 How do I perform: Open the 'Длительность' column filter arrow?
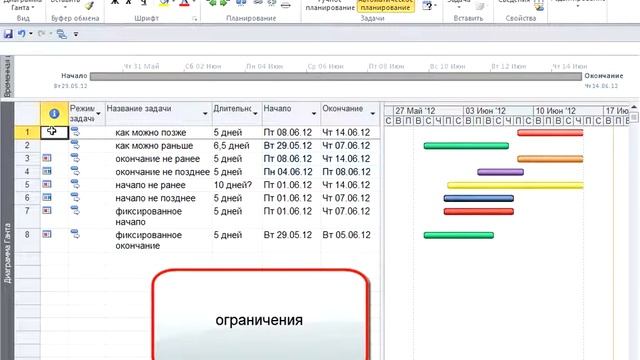(256, 114)
